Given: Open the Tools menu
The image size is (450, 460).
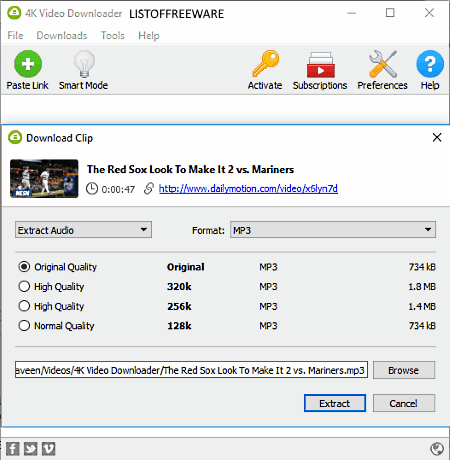Looking at the screenshot, I should coord(113,35).
